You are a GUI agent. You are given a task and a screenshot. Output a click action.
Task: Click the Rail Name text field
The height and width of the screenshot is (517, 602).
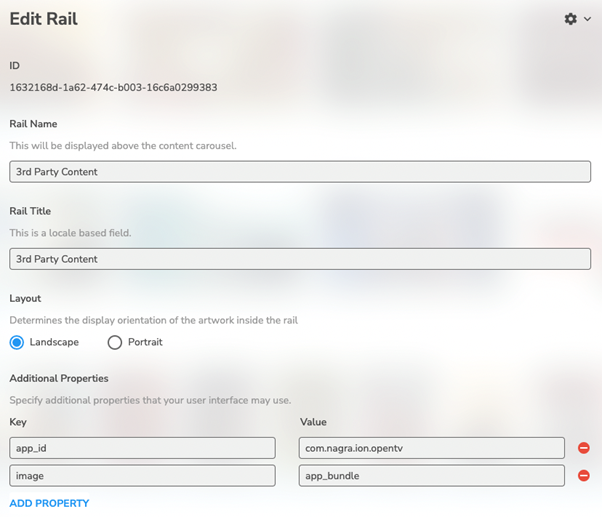tap(300, 172)
